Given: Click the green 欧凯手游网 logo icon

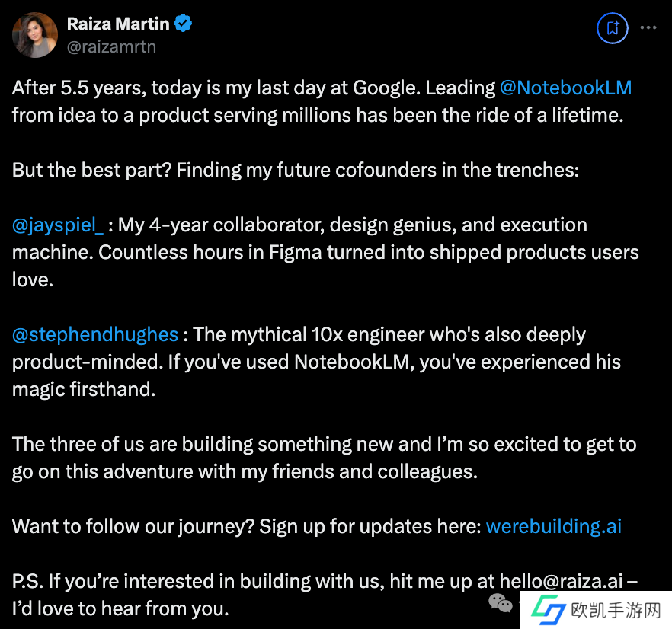Looking at the screenshot, I should click(x=547, y=611).
